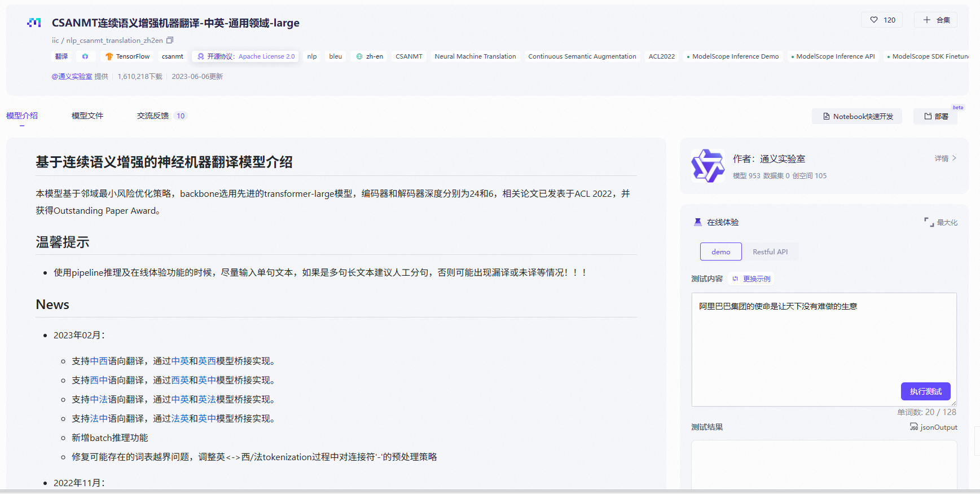Open the 中西 link in the first news item
The width and height of the screenshot is (980, 494).
[99, 361]
